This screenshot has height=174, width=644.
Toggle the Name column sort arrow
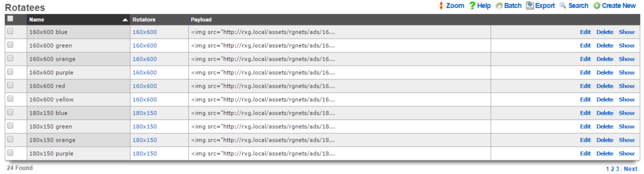[125, 20]
